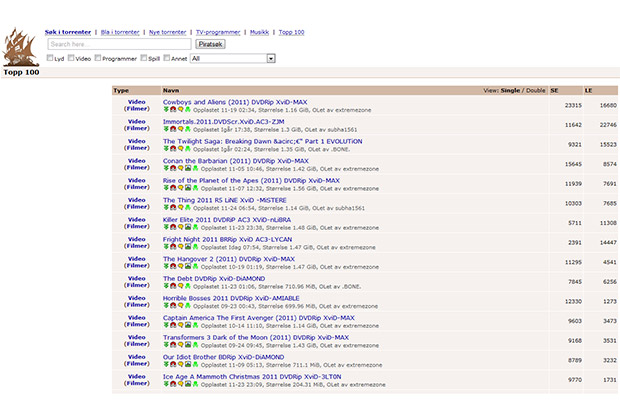Show cover image icon for Captain America
Image resolution: width=620 pixels, height=420 pixels.
[188, 325]
